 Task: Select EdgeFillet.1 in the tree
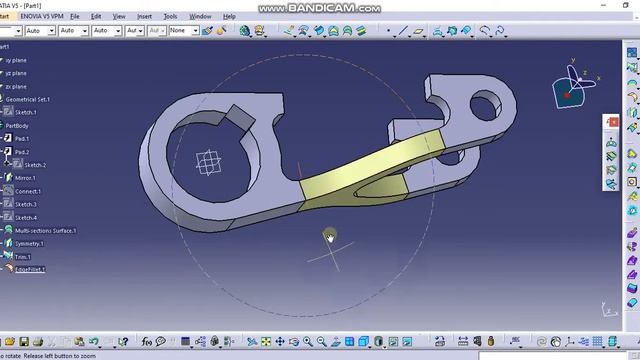(x=30, y=270)
